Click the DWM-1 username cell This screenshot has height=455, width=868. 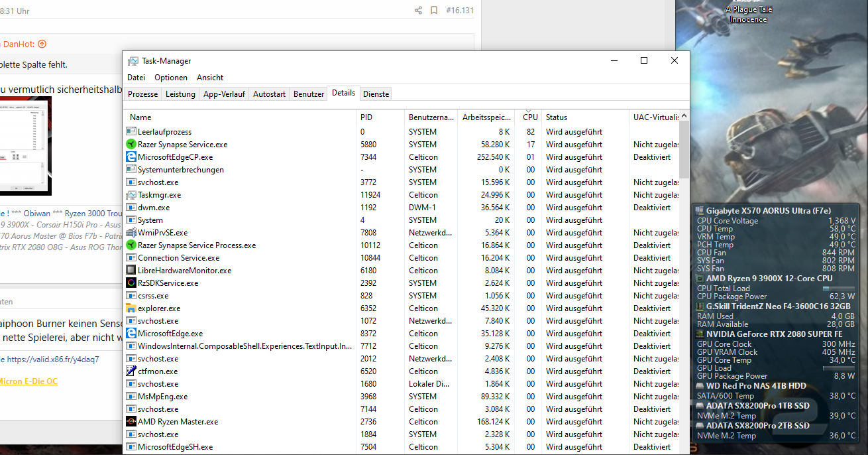(x=422, y=208)
